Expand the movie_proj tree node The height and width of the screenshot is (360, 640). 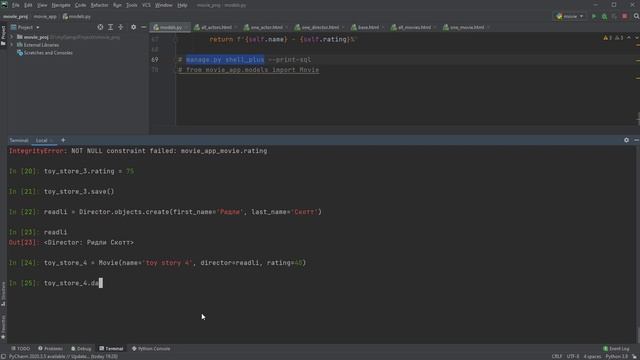click(12, 37)
